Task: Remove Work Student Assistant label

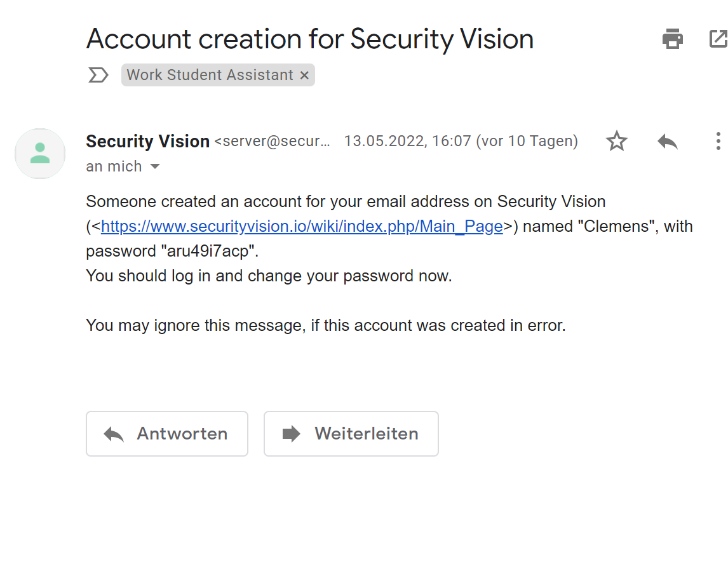Action: [x=304, y=75]
